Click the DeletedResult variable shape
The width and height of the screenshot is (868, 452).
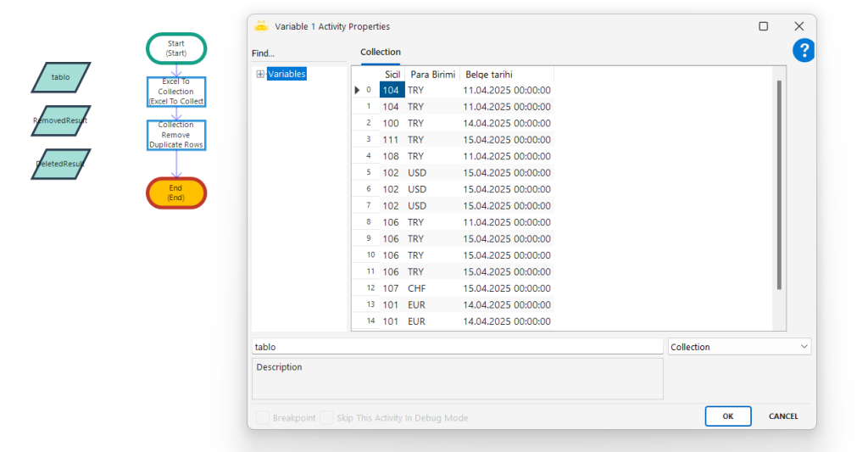click(60, 164)
